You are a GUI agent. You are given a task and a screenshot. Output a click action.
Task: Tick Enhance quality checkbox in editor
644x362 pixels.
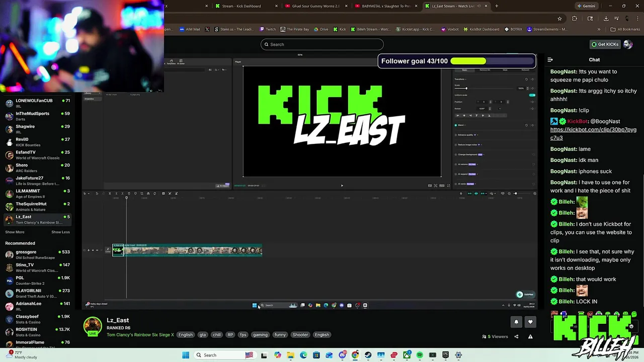[x=456, y=135]
